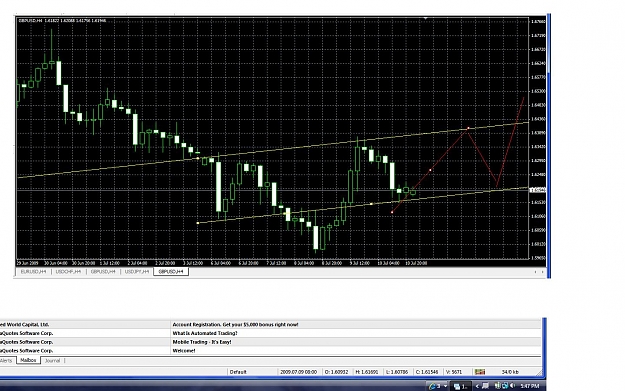Click the chart shift triangle marker
This screenshot has height=391, width=625.
point(426,18)
